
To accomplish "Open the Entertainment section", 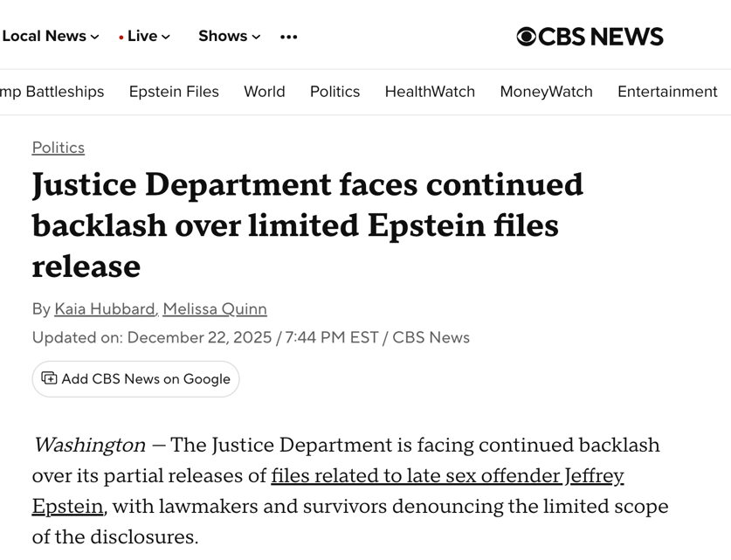I will 667,92.
